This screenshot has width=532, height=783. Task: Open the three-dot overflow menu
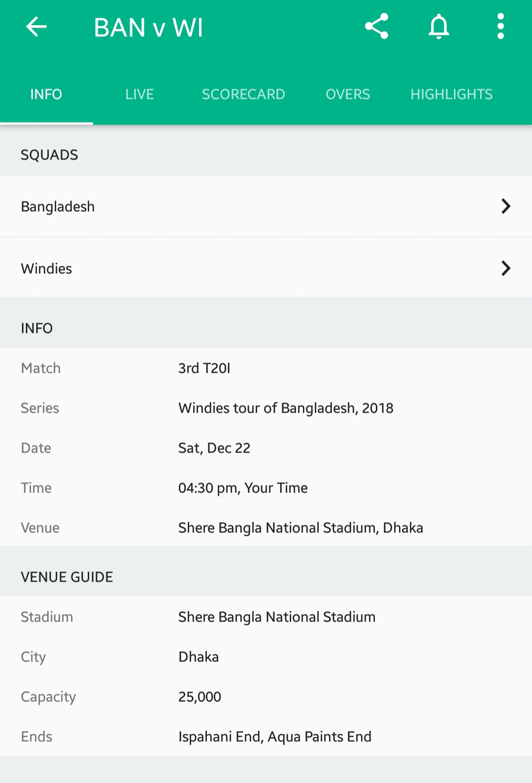(x=500, y=27)
